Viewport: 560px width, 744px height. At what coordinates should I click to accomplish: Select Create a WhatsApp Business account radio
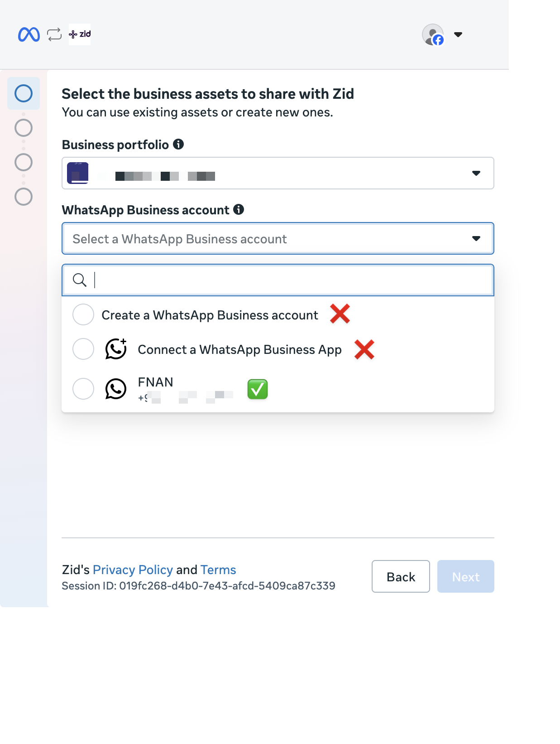(x=83, y=314)
